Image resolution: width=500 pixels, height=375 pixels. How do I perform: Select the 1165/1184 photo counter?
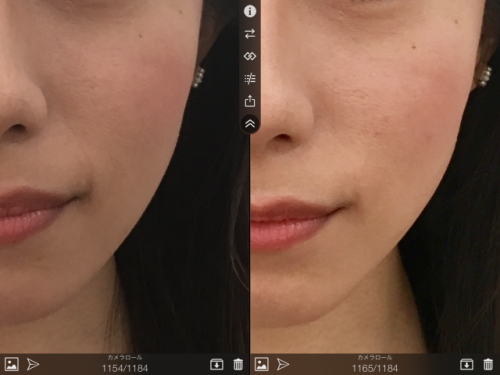[375, 368]
